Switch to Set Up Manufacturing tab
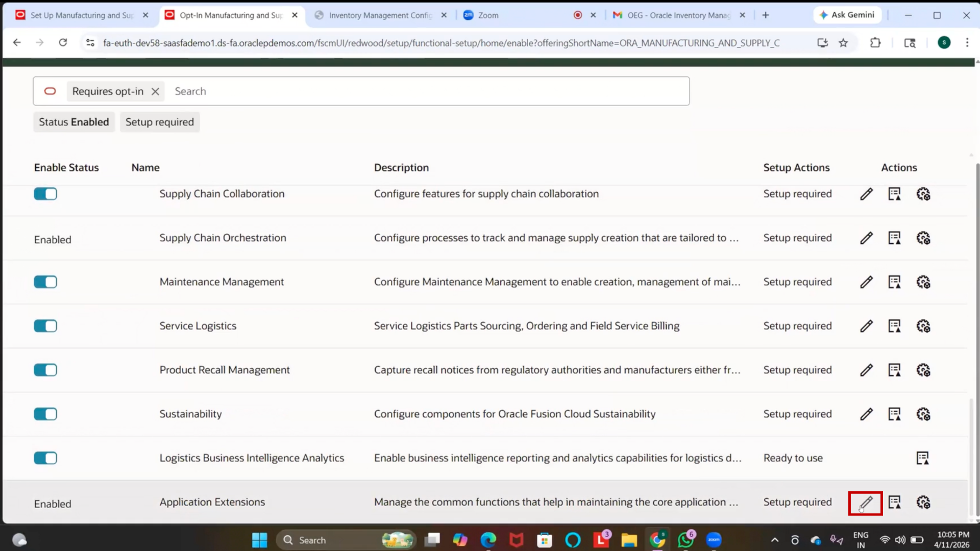Viewport: 980px width, 551px height. coord(82,15)
